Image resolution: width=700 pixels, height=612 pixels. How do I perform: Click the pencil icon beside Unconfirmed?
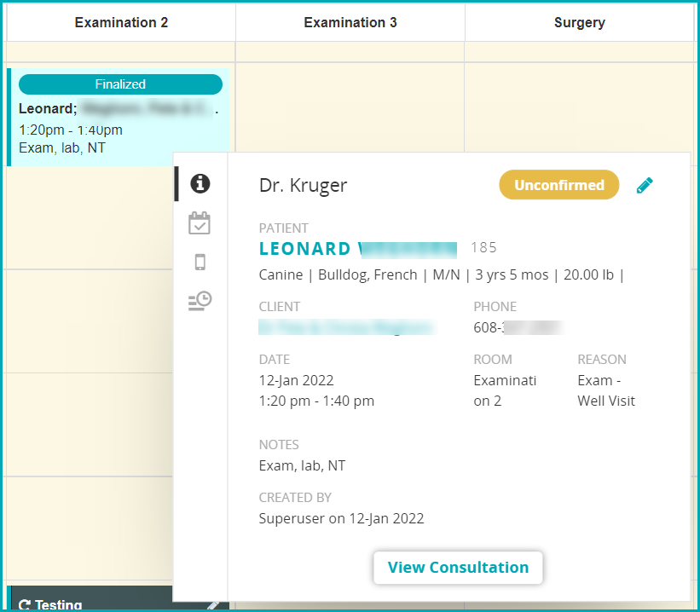tap(645, 185)
